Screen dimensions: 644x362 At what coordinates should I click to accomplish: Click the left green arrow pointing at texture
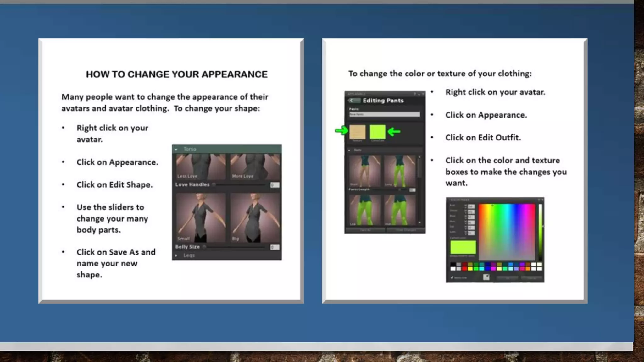341,130
